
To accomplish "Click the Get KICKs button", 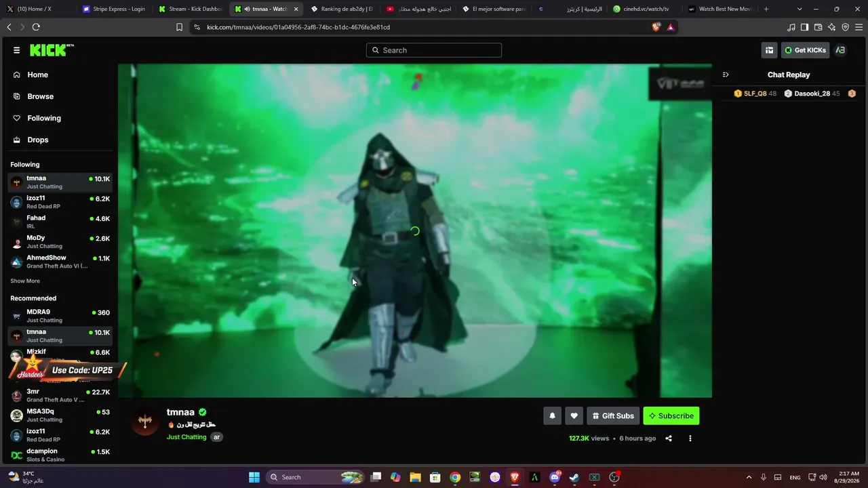I will tap(805, 50).
